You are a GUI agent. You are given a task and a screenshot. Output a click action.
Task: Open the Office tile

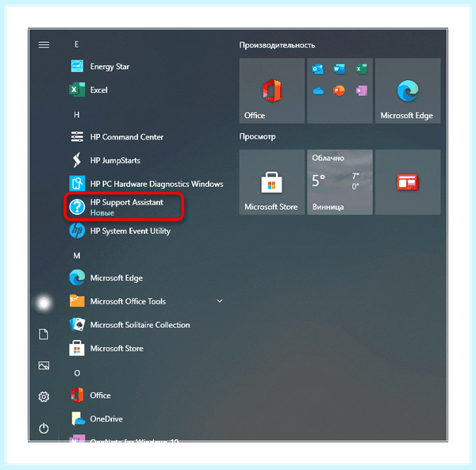[x=272, y=90]
